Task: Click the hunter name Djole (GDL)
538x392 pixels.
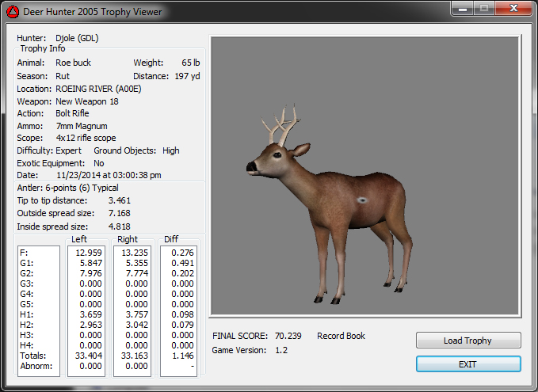Action: point(77,37)
